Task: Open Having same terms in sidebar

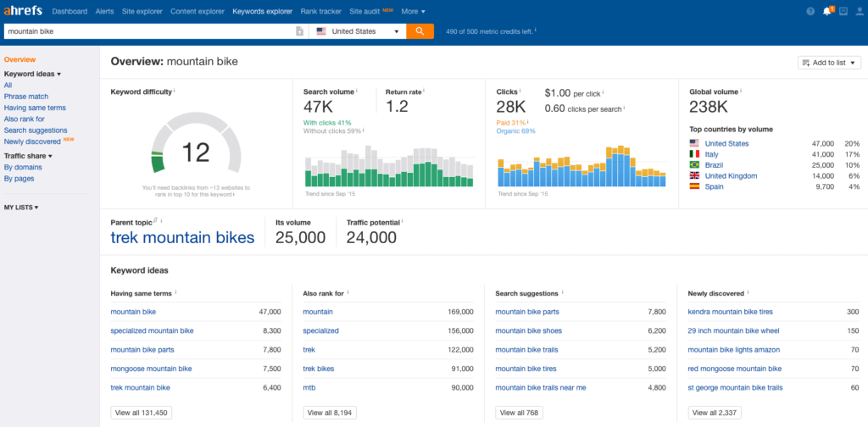Action: pyautogui.click(x=35, y=108)
